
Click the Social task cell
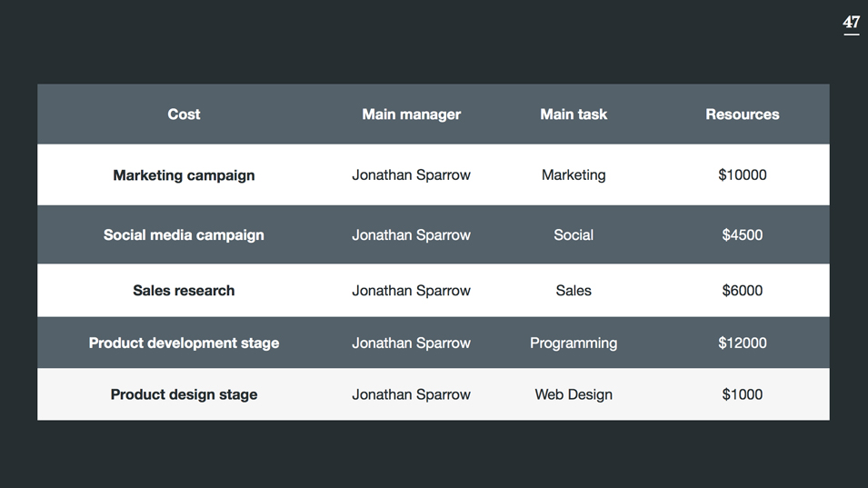coord(574,235)
